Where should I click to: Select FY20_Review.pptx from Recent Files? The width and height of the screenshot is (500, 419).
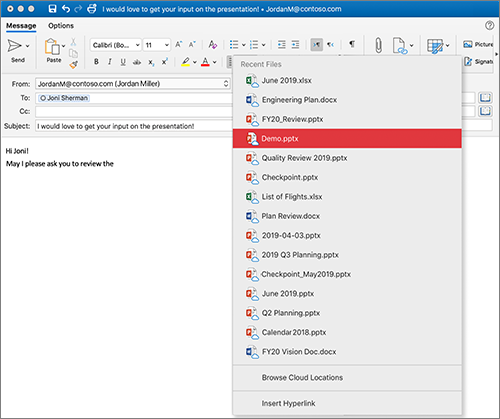347,119
